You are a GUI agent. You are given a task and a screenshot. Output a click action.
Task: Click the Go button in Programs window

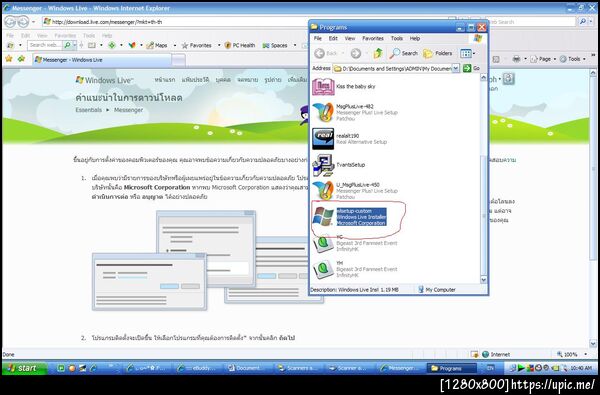[x=471, y=68]
